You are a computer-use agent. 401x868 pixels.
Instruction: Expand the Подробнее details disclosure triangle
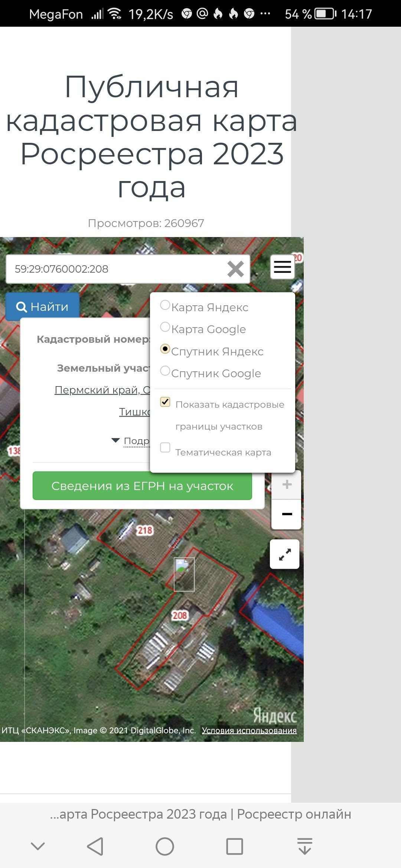point(115,441)
